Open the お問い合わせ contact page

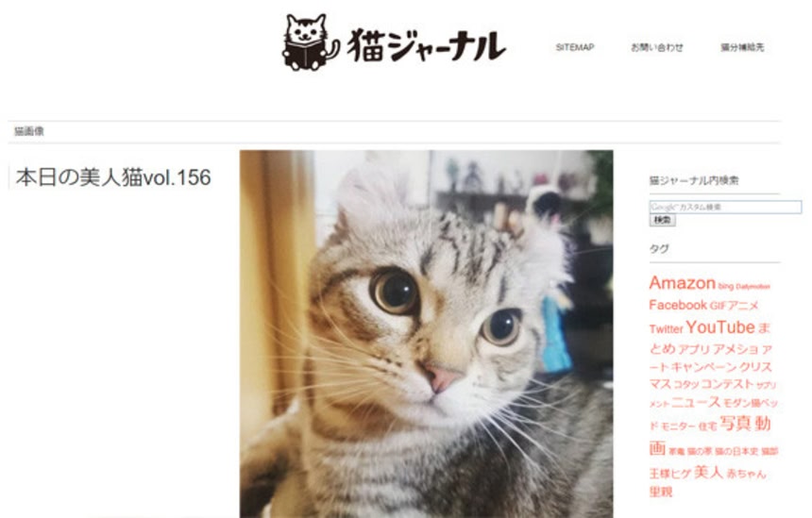point(656,47)
